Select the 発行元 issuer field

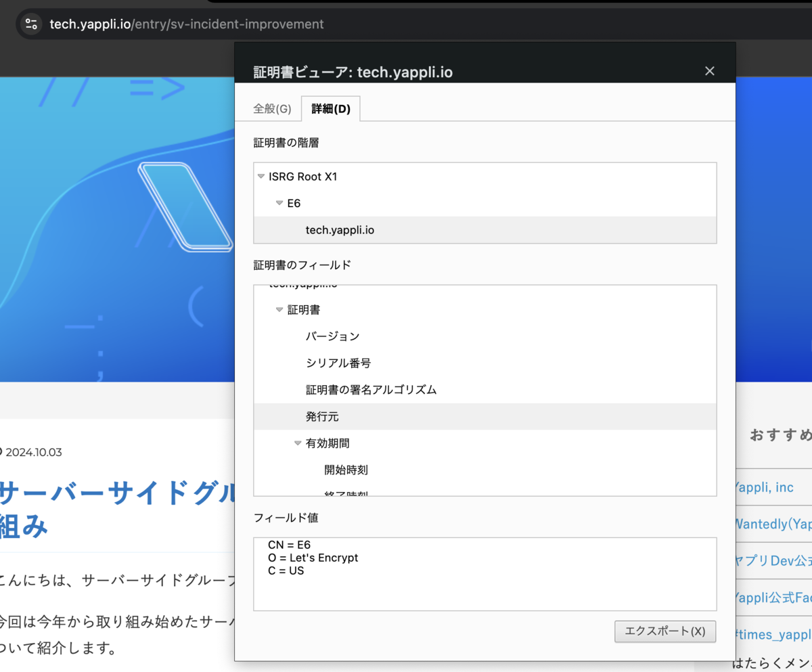[323, 416]
